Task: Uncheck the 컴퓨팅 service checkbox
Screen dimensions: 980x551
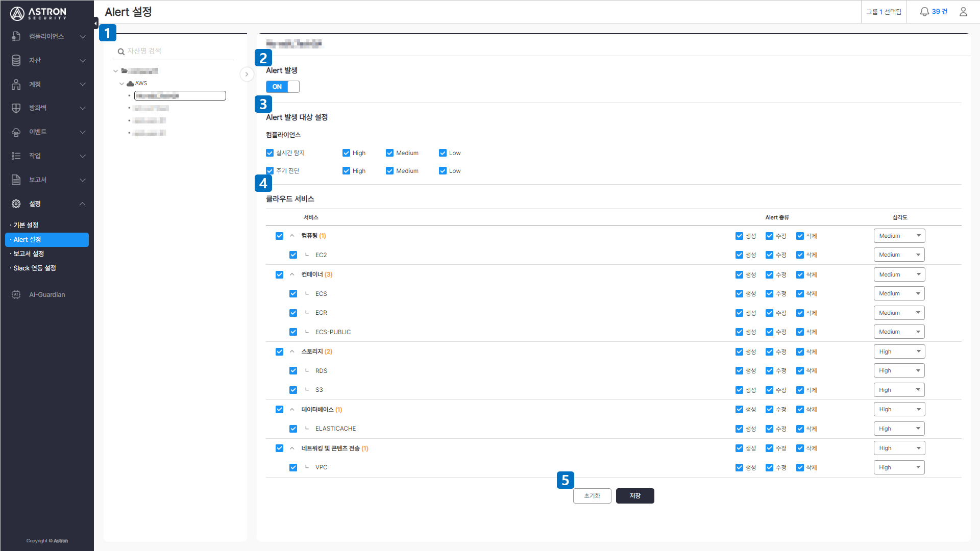Action: (279, 236)
